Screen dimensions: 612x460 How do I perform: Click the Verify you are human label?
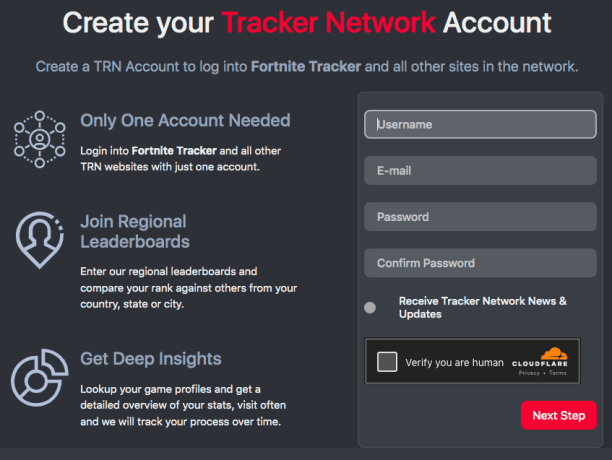click(453, 363)
